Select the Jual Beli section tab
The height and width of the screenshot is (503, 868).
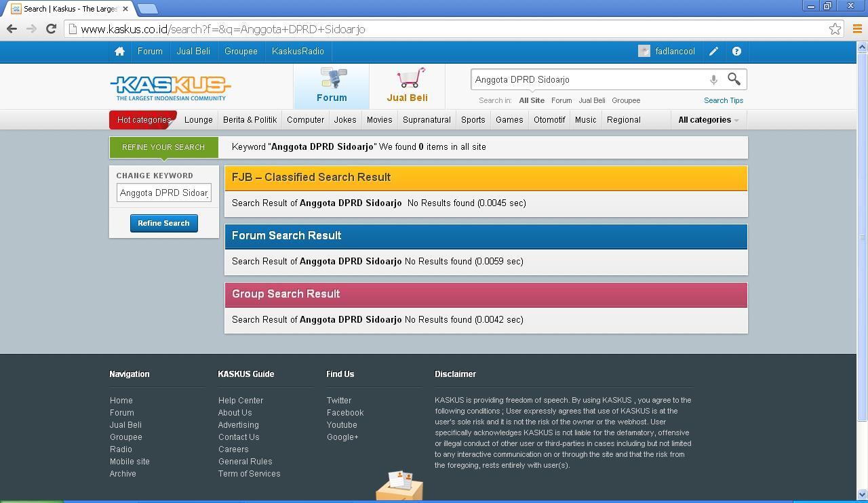(x=407, y=86)
